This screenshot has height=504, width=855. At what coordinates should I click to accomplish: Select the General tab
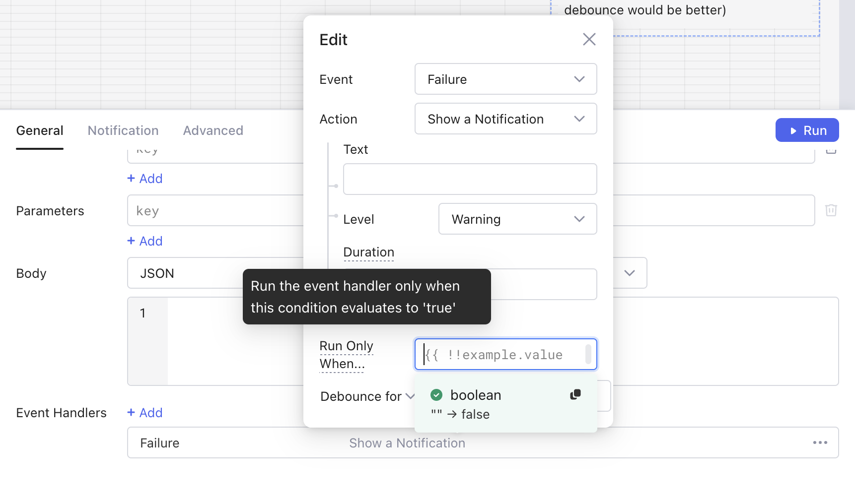click(x=40, y=130)
